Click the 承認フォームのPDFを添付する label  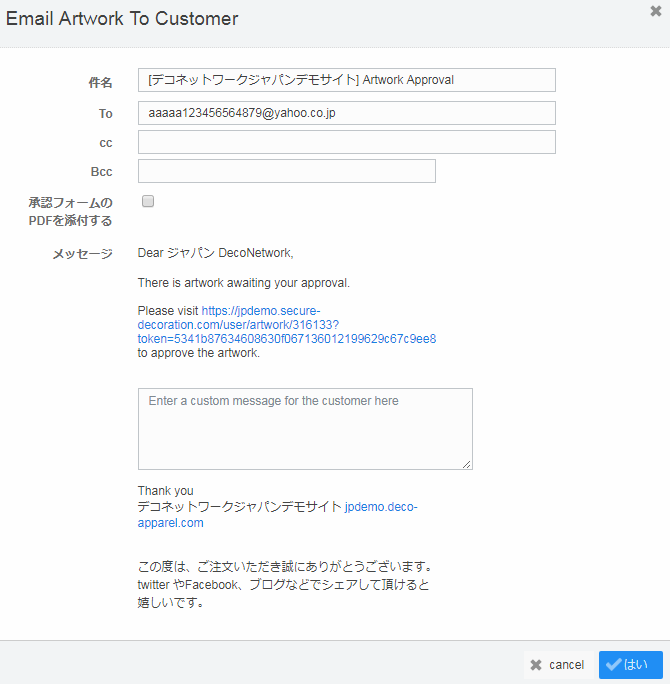[70, 211]
